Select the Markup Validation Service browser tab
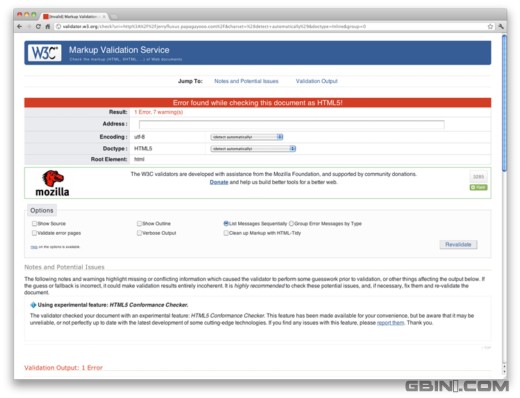Viewport: 520px width, 398px height. 73,16
